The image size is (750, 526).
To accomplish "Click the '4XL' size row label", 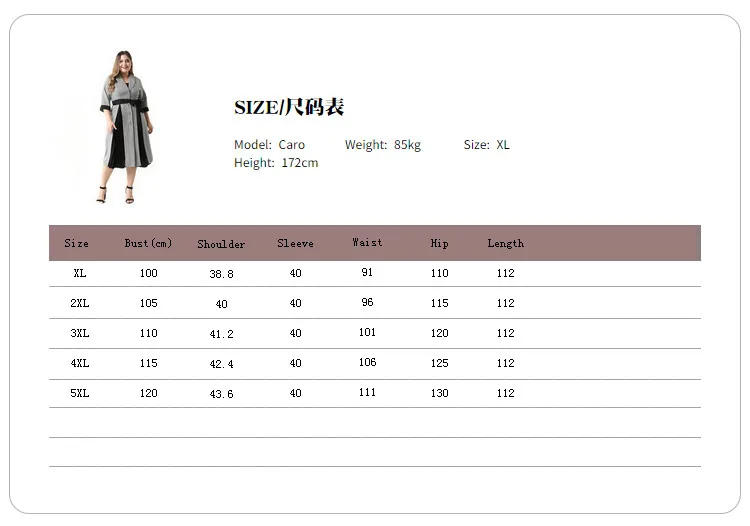I will 80,363.
